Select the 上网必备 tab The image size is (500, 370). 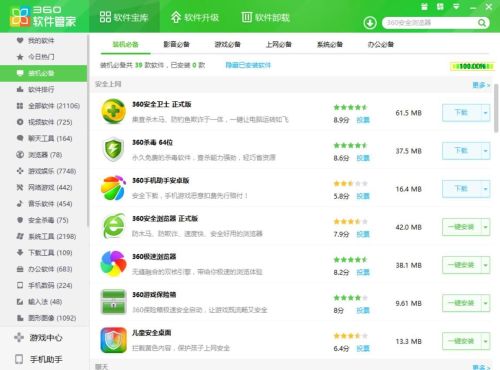[279, 44]
